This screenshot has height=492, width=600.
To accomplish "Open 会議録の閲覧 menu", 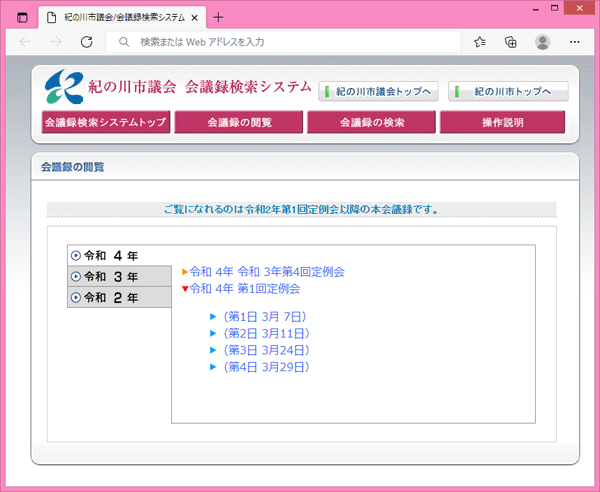I will point(239,122).
